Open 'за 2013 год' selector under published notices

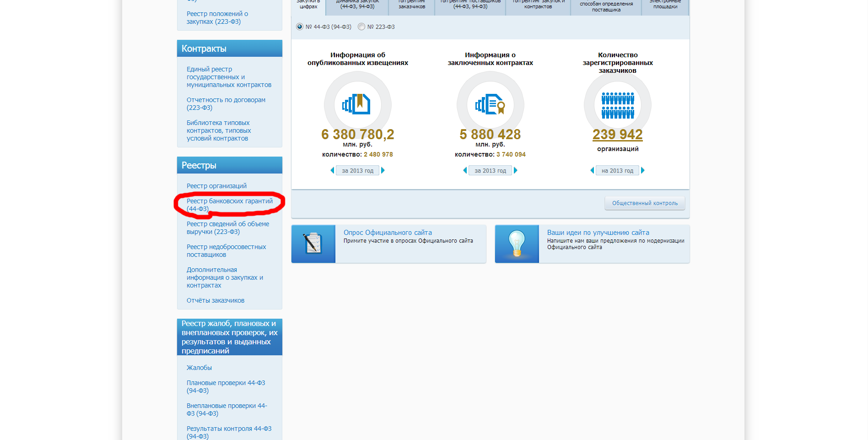pyautogui.click(x=357, y=170)
